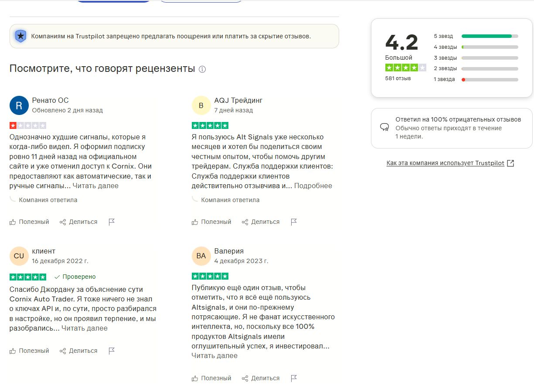
Task: Open AQJ Трейдинг avatar with letter B
Action: click(x=201, y=105)
